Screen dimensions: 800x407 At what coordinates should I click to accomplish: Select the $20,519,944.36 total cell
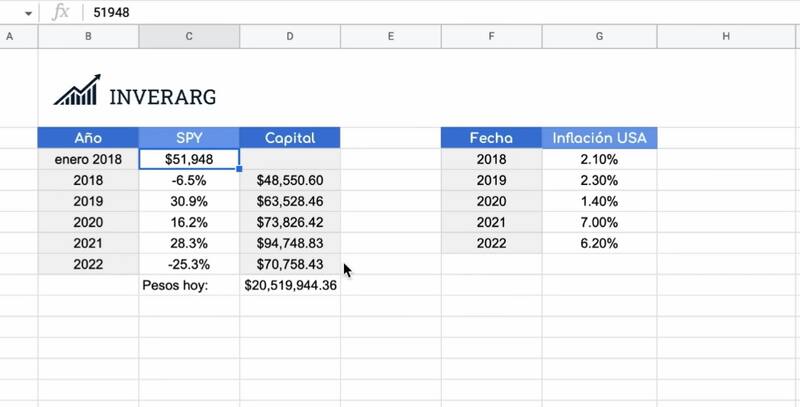tap(290, 285)
